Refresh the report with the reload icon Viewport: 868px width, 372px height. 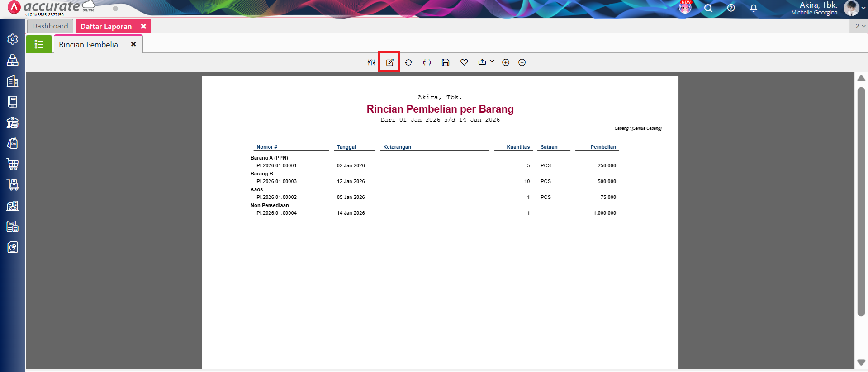coord(408,62)
